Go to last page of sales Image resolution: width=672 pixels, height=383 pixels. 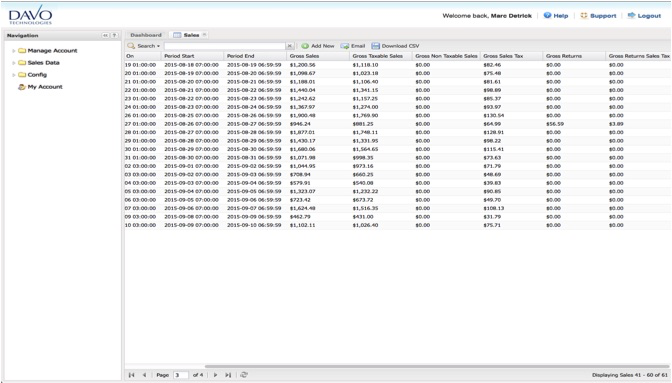pos(228,375)
